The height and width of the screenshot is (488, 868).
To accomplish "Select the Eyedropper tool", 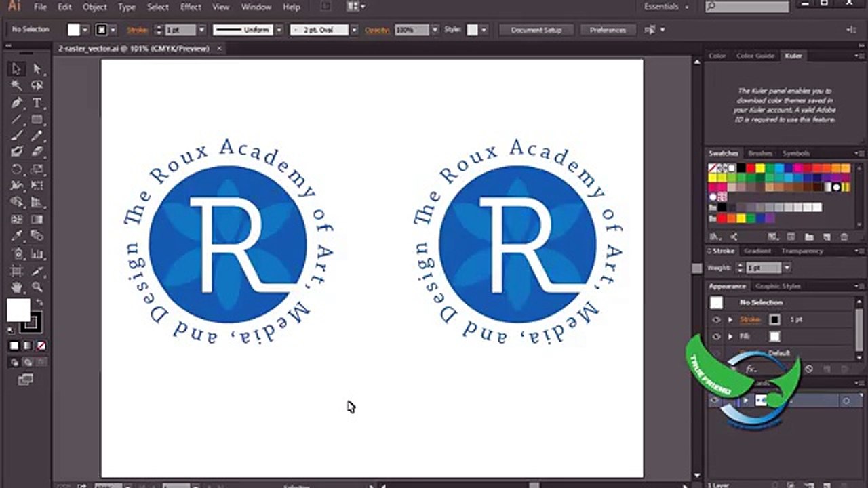I will 17,237.
